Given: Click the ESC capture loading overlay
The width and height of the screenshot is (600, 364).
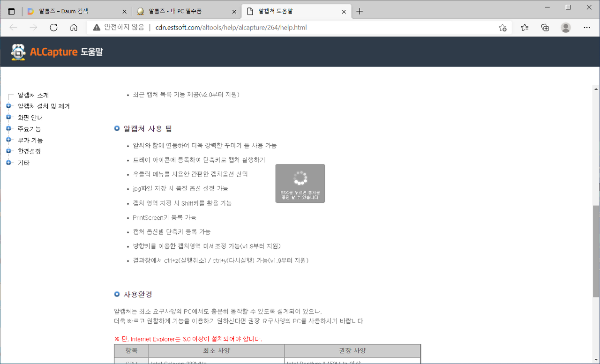Looking at the screenshot, I should coord(300,184).
